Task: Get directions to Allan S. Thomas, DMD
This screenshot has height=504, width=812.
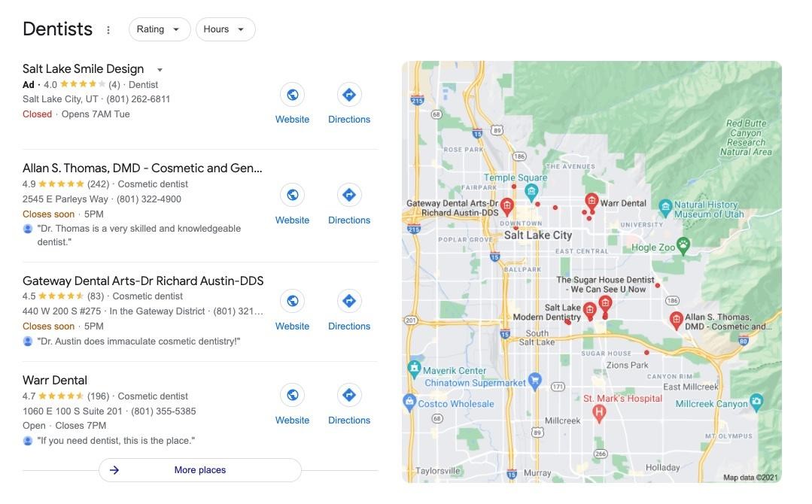Action: [349, 195]
